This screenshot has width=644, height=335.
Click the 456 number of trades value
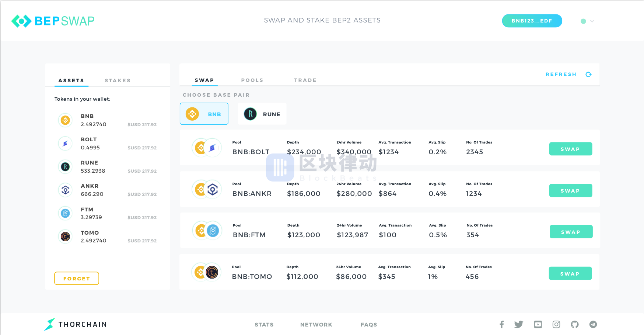pyautogui.click(x=472, y=277)
